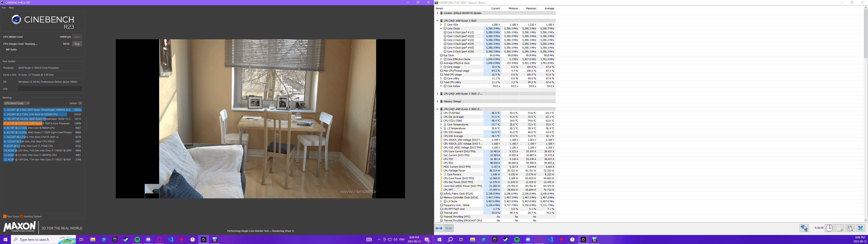Select the Intel Core i7-4850HQ ranking row
Screen dimensions: 868x244
[x=42, y=155]
